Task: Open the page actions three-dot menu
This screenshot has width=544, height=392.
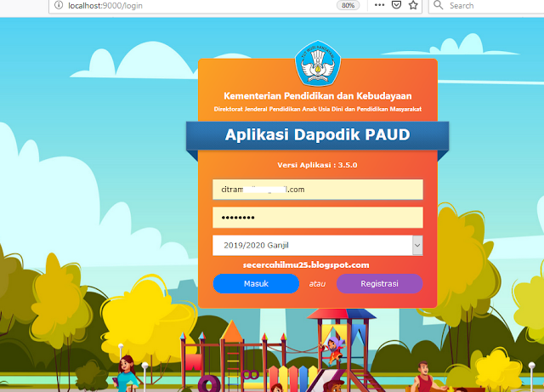Action: pyautogui.click(x=380, y=5)
